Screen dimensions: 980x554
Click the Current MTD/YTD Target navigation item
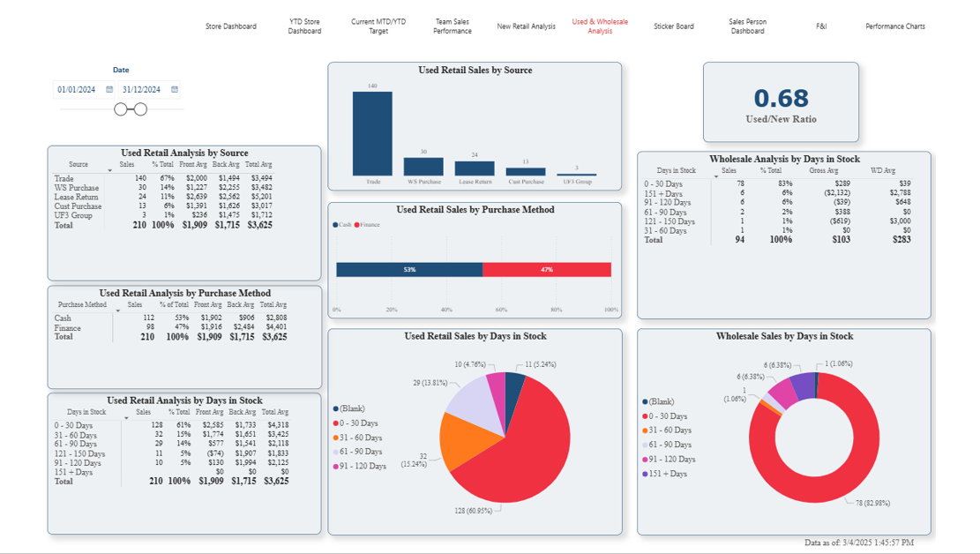point(378,26)
